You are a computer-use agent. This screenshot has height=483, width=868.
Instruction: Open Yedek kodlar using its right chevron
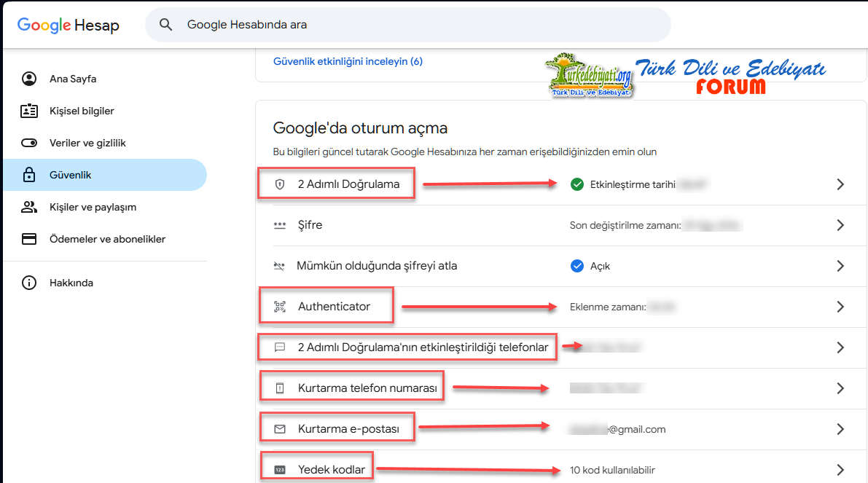point(840,470)
